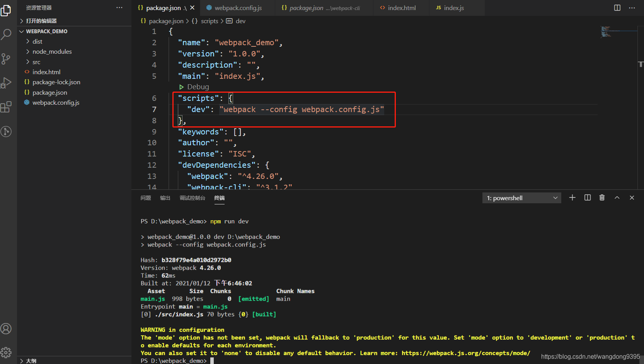Click the "npm run dev" command line
644x364 pixels.
[x=229, y=221]
